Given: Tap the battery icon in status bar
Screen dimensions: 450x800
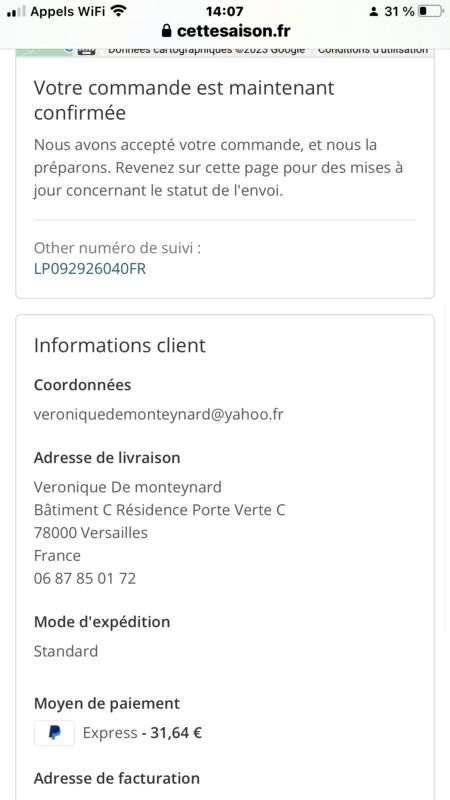Looking at the screenshot, I should click(430, 11).
